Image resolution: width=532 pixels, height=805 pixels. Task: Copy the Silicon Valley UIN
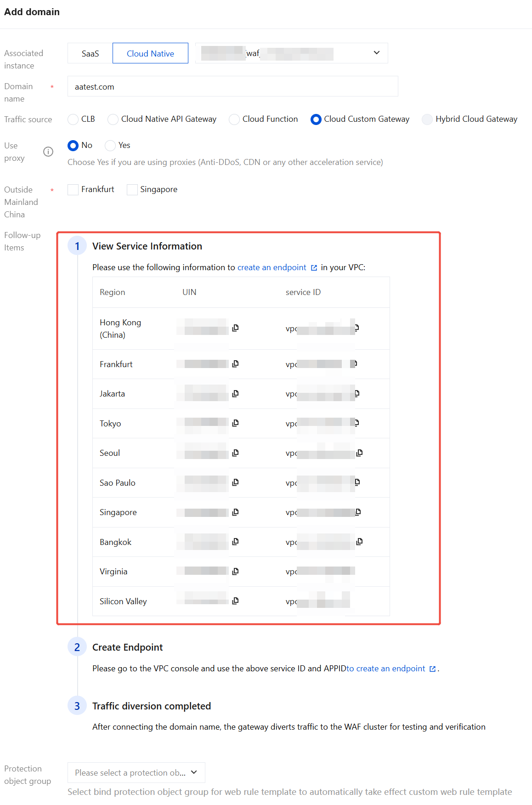click(235, 601)
